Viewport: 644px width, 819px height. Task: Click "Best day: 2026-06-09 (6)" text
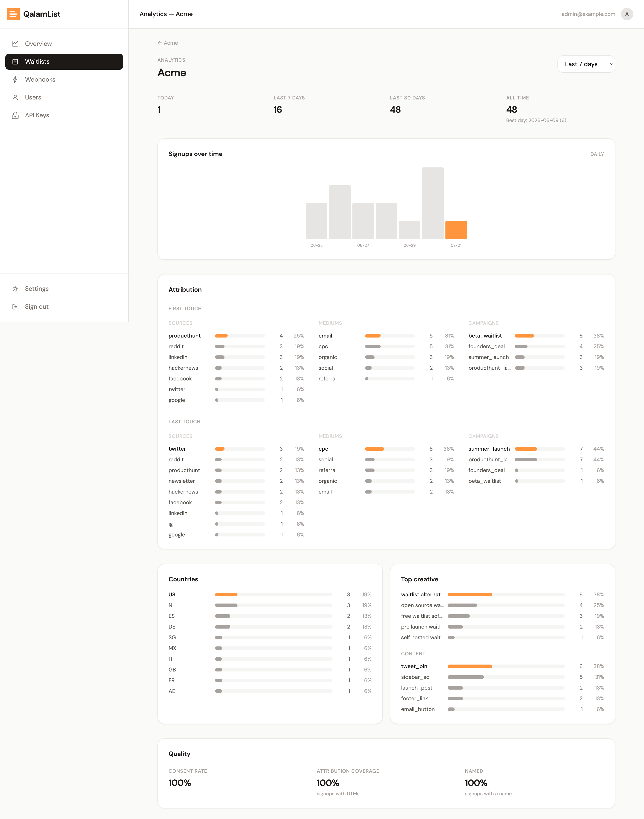[536, 120]
